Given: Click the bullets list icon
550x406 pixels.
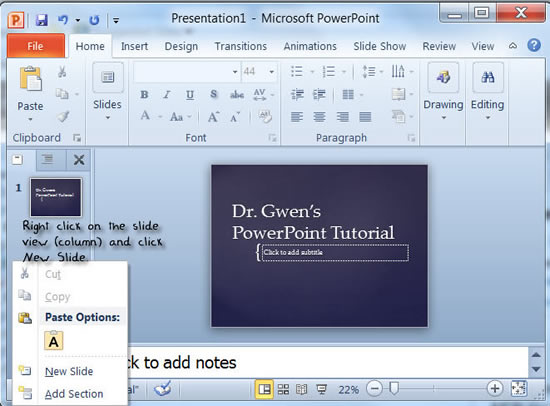Looking at the screenshot, I should pos(297,72).
